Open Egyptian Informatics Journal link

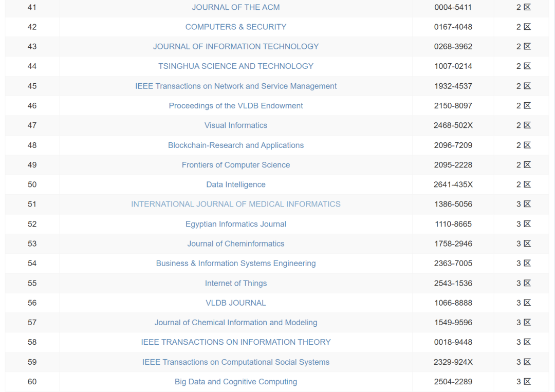pos(236,224)
